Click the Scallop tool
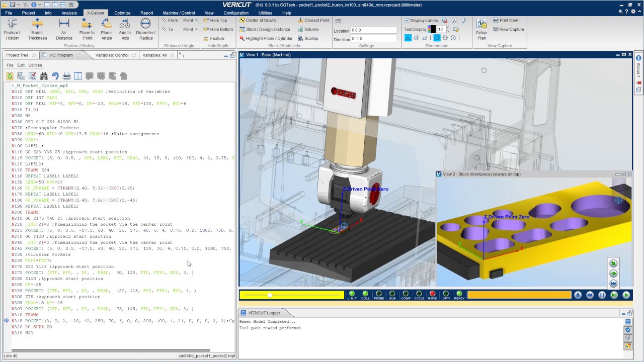644x362 pixels. click(x=308, y=39)
